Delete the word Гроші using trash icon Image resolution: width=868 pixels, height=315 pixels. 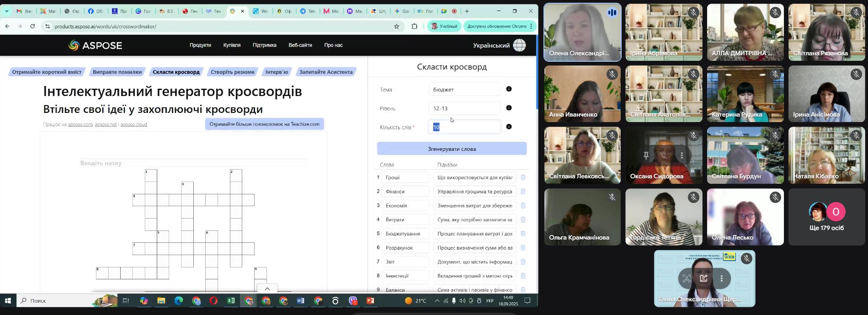coord(523,177)
